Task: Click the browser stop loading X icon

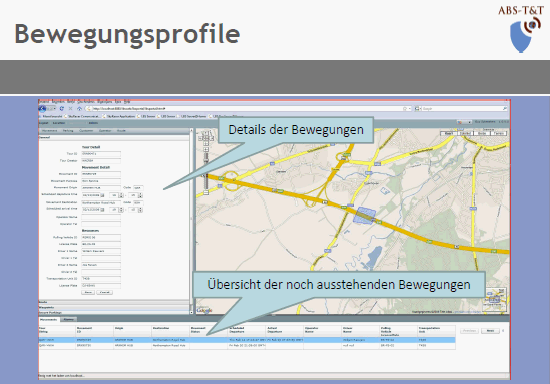Action: coord(71,109)
